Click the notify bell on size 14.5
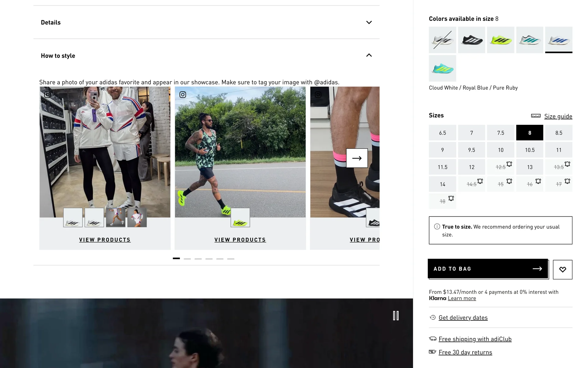 pos(480,181)
